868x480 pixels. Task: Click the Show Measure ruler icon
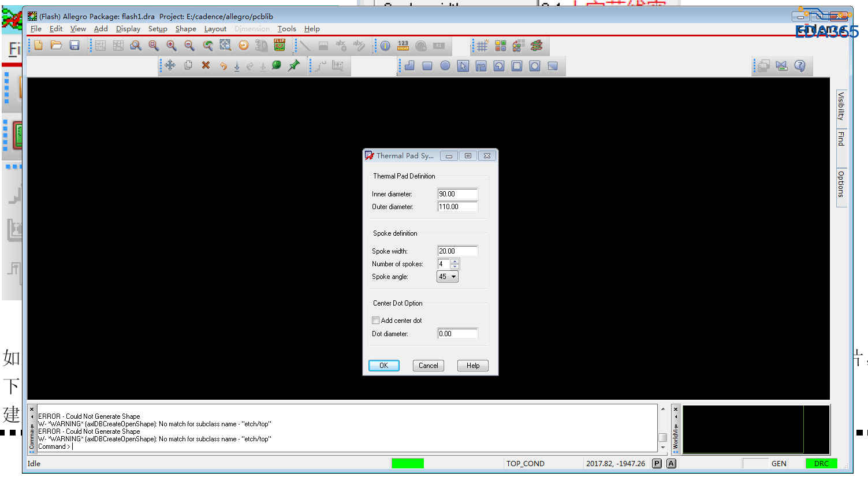coord(403,46)
